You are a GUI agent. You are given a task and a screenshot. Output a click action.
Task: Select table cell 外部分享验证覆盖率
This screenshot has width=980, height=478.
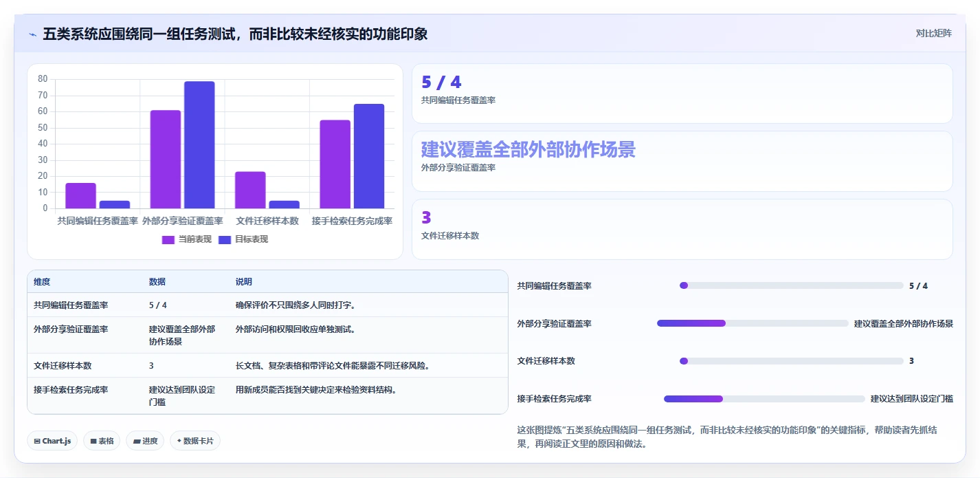(71, 329)
